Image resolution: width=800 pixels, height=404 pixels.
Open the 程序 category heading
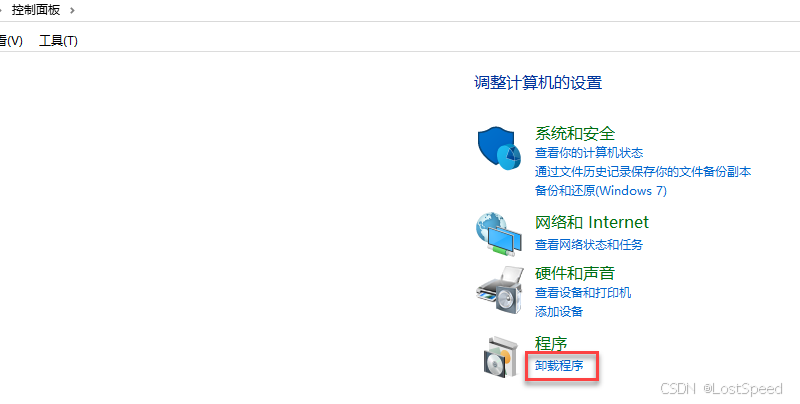pos(551,343)
